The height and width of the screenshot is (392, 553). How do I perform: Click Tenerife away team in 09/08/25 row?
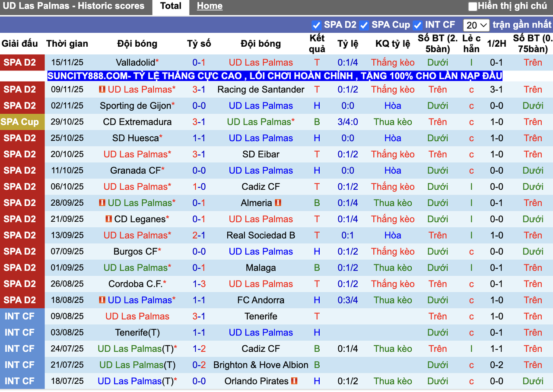(x=261, y=316)
